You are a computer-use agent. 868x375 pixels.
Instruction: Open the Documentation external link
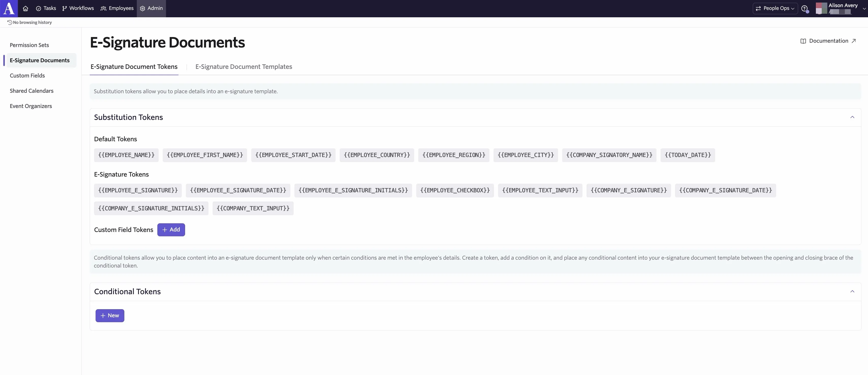pyautogui.click(x=829, y=41)
